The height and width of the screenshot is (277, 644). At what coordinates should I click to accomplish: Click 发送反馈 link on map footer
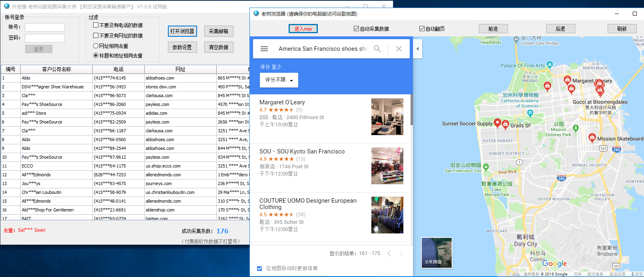(617, 274)
